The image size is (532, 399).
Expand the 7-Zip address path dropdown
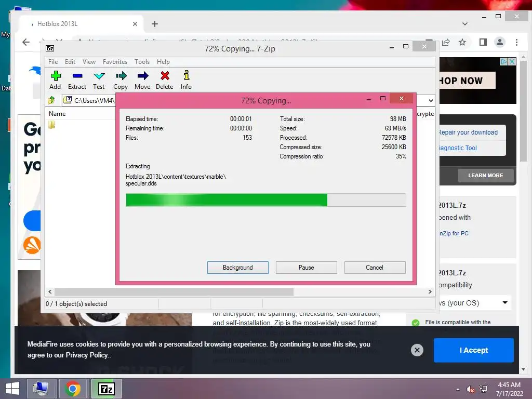point(431,100)
